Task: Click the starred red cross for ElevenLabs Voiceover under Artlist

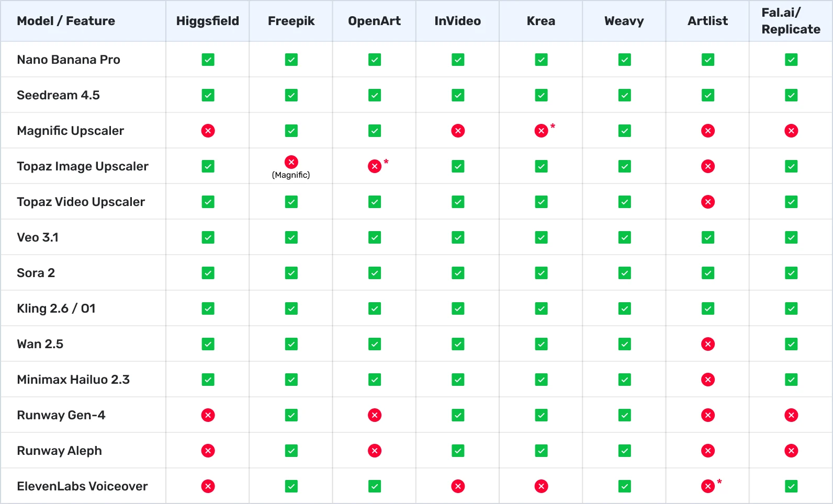Action: point(708,486)
